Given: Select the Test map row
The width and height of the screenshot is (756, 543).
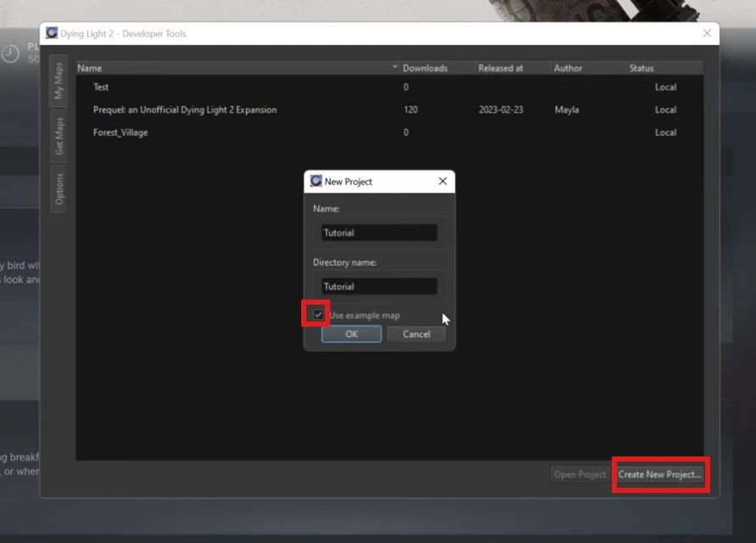Looking at the screenshot, I should (389, 87).
